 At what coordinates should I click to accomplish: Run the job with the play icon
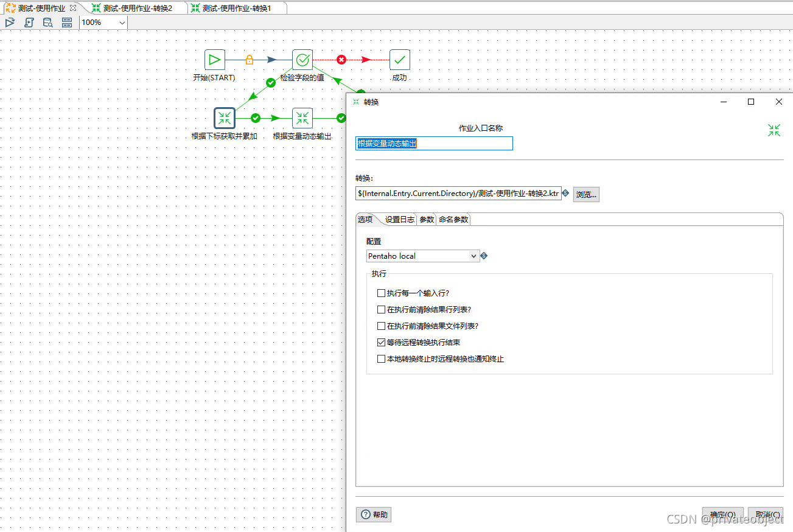(x=10, y=23)
